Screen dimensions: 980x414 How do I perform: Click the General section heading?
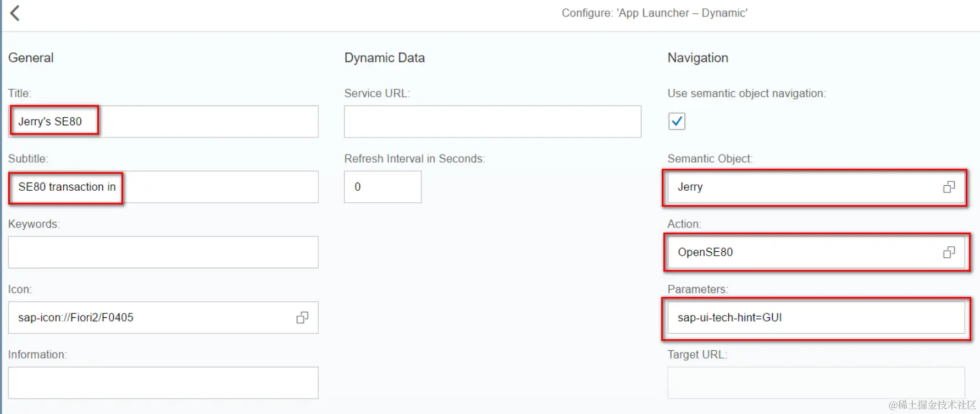31,58
